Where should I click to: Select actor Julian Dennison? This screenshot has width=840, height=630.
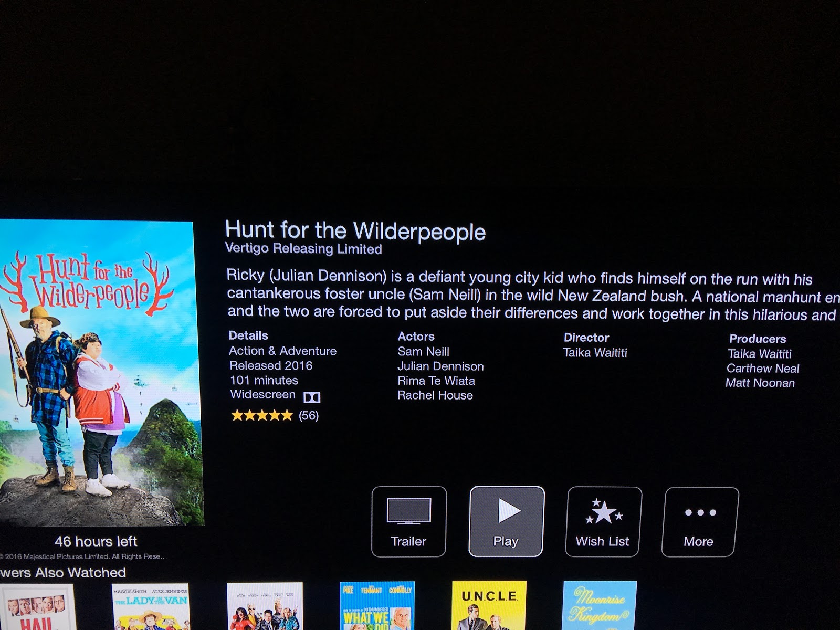point(440,366)
